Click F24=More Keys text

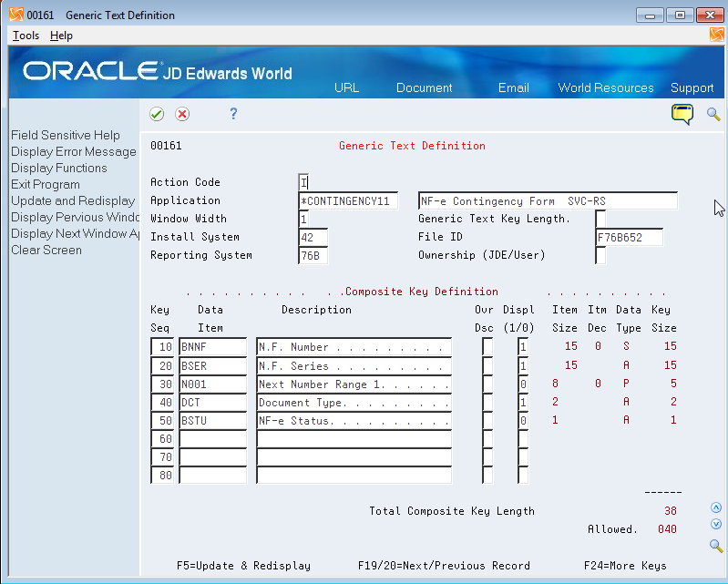625,566
